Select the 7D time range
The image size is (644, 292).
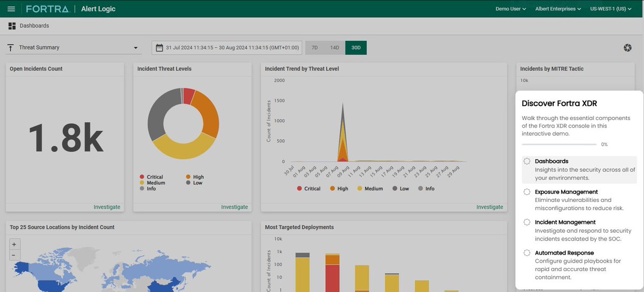pos(315,48)
